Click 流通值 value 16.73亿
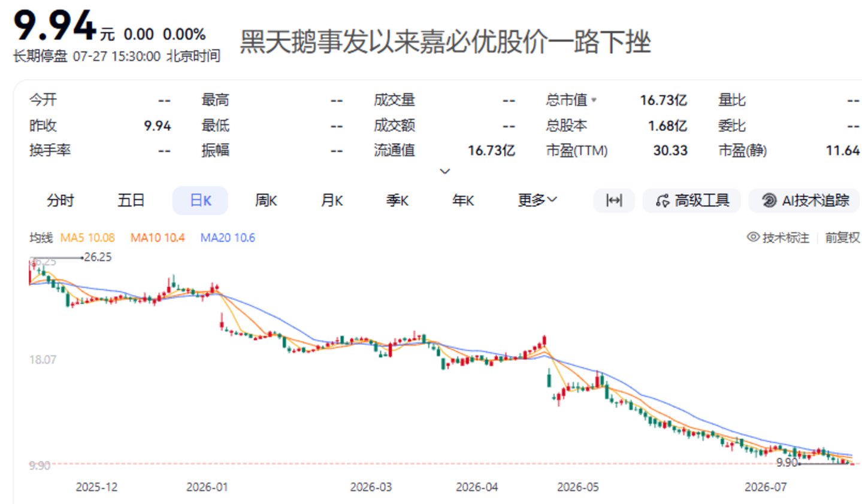862x504 pixels. [491, 150]
